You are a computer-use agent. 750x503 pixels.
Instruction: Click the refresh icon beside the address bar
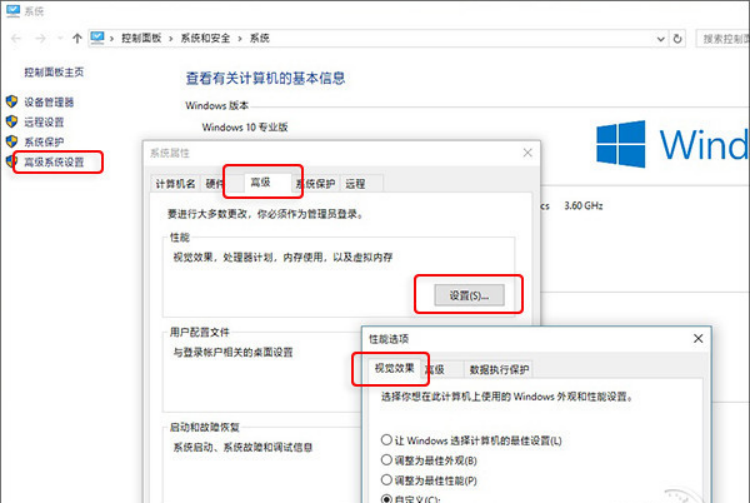pos(678,38)
